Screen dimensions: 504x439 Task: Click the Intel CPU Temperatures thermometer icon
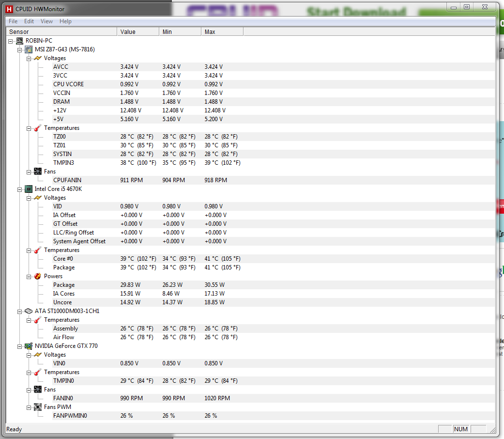(38, 250)
